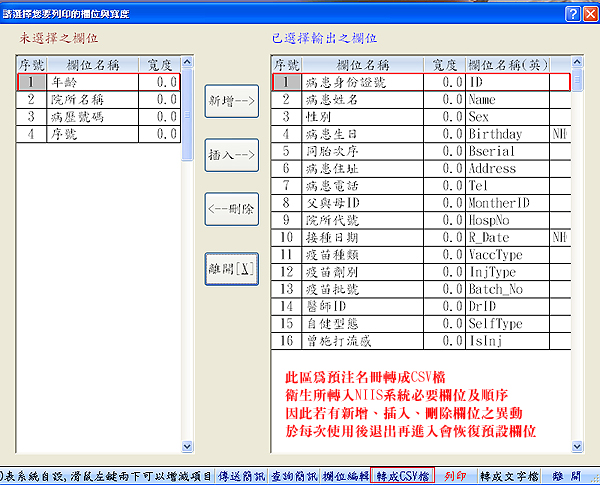Click the 離開[X] exit button
600x485 pixels.
click(232, 268)
